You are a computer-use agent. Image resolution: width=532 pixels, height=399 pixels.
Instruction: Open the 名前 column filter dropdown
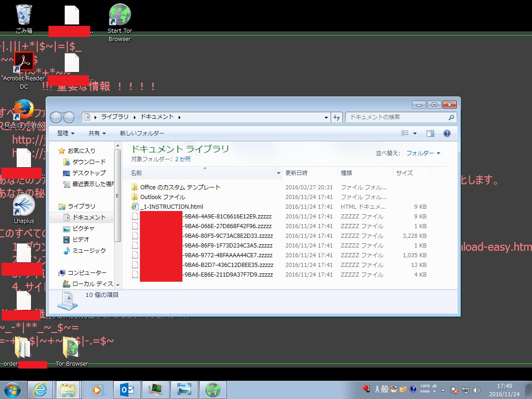(x=278, y=173)
